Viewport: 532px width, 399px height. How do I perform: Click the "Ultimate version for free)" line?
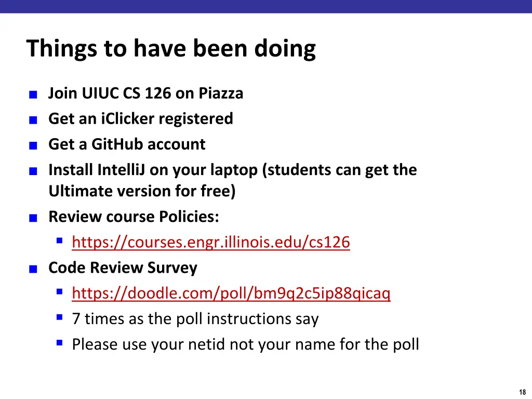click(142, 191)
